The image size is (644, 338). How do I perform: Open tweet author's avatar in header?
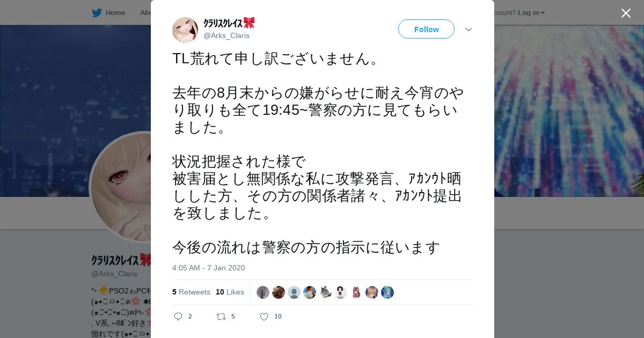pos(185,30)
